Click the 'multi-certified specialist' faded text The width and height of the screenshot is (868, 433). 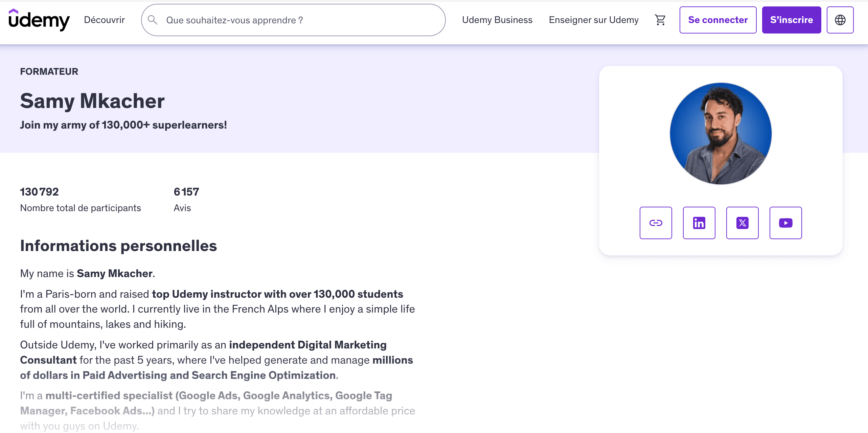tap(109, 395)
